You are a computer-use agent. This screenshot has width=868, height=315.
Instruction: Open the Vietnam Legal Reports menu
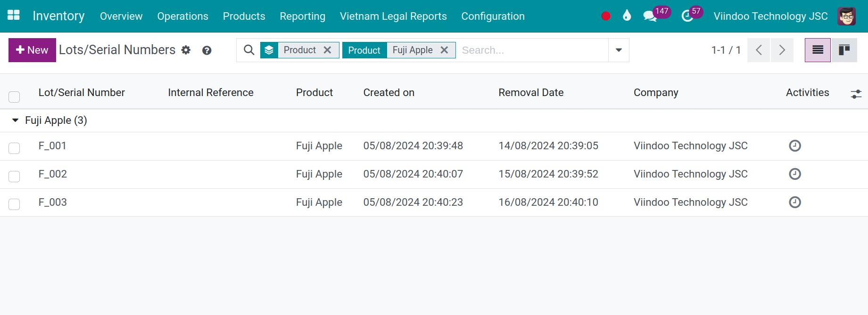[393, 16]
